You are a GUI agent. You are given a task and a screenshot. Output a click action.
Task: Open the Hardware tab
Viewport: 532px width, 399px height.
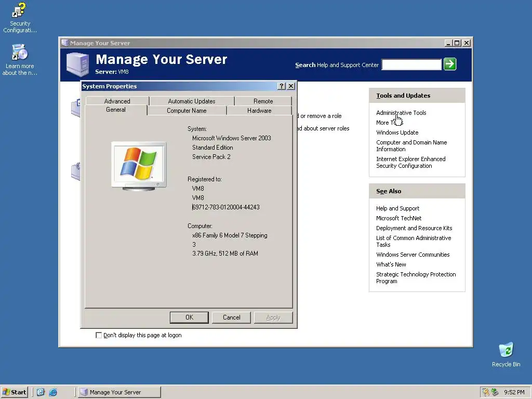[259, 111]
